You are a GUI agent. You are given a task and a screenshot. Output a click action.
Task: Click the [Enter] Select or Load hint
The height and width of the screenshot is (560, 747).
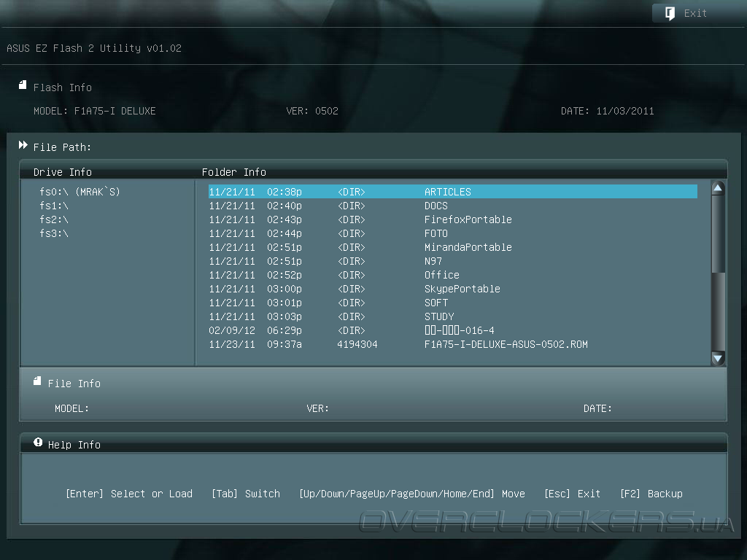129,494
